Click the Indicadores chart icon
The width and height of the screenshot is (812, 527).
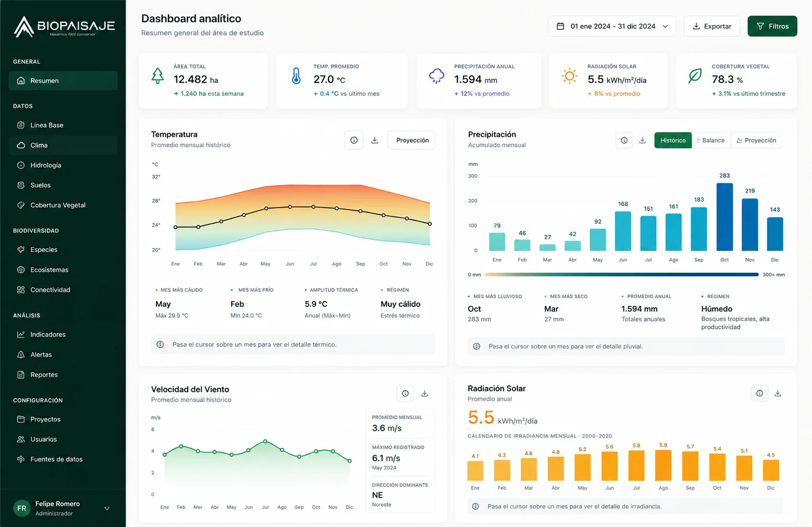pos(21,334)
